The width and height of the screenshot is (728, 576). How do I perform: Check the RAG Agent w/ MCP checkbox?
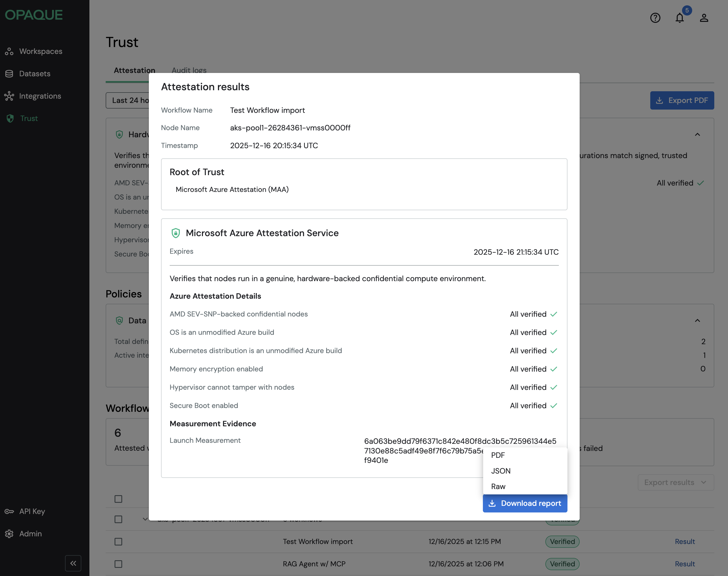pos(118,564)
